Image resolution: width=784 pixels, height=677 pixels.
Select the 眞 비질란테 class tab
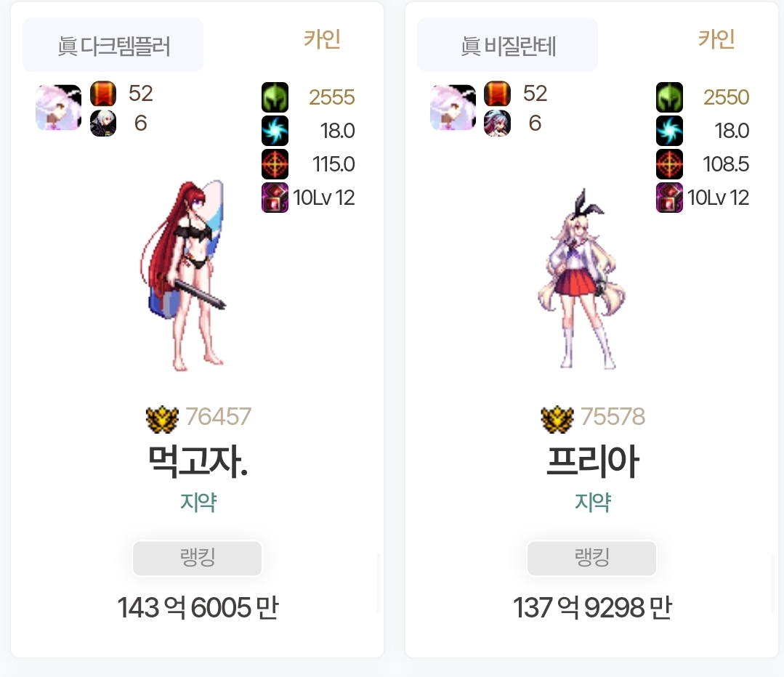tap(507, 45)
